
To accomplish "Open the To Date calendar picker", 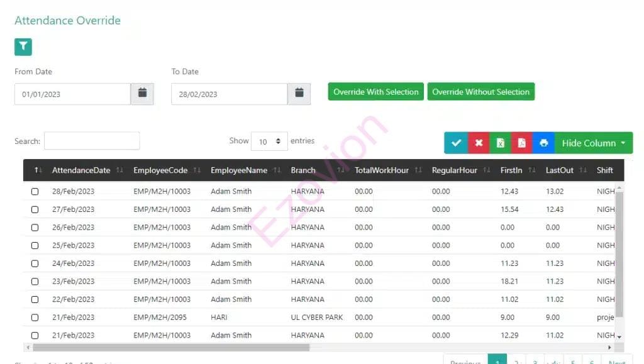I will [299, 94].
